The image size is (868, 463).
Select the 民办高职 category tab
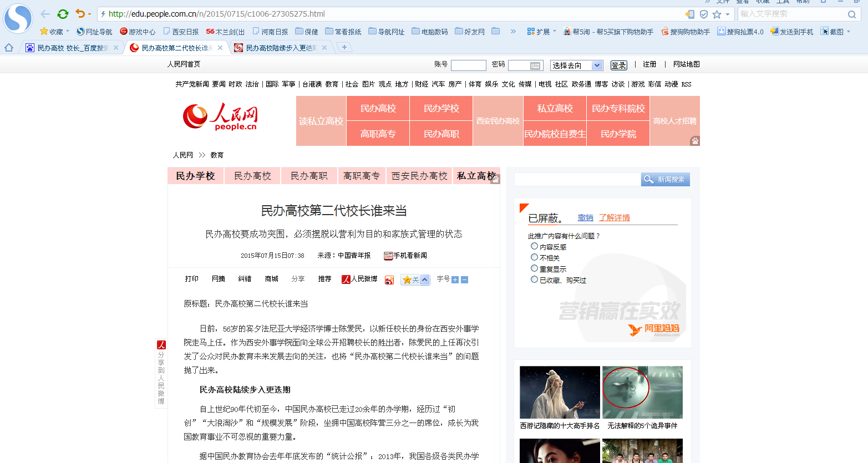pos(309,176)
